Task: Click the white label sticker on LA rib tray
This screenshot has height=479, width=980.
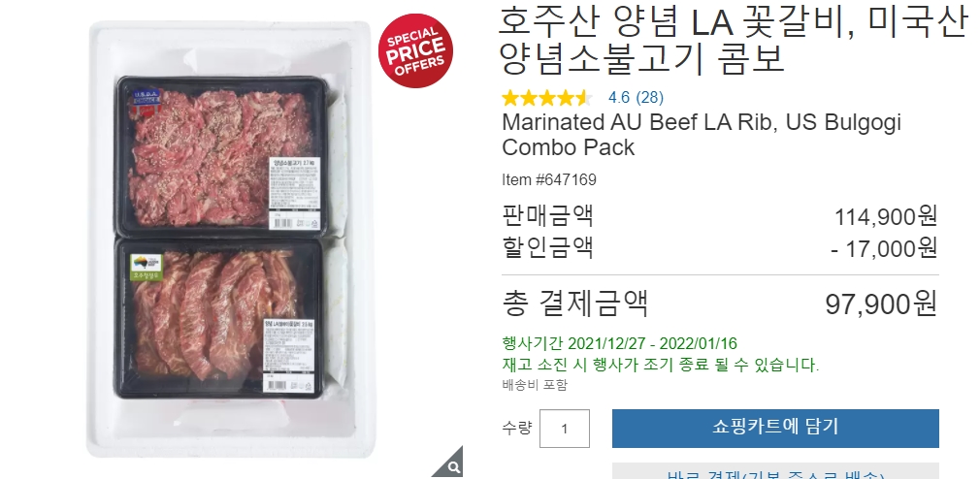Action: tap(288, 355)
